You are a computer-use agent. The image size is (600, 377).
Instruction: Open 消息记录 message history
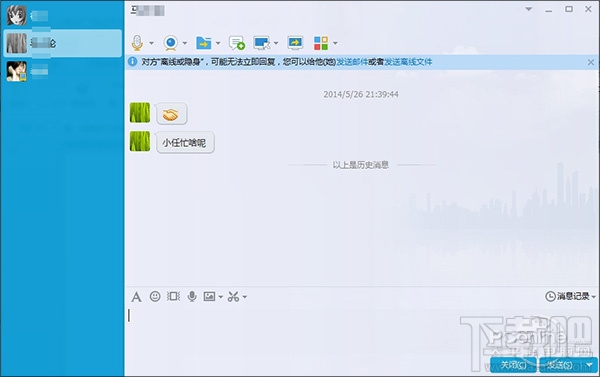(570, 296)
